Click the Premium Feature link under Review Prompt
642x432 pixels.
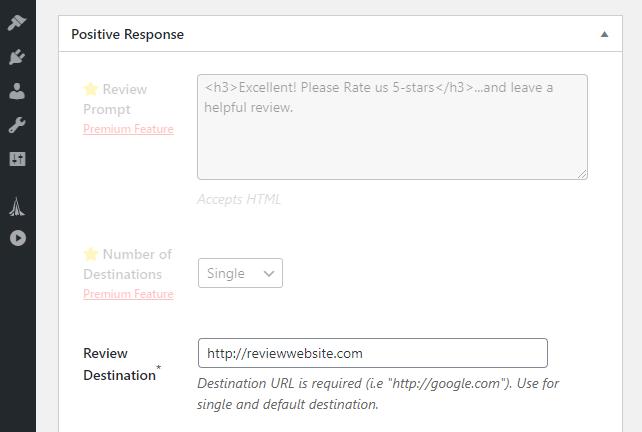(128, 129)
